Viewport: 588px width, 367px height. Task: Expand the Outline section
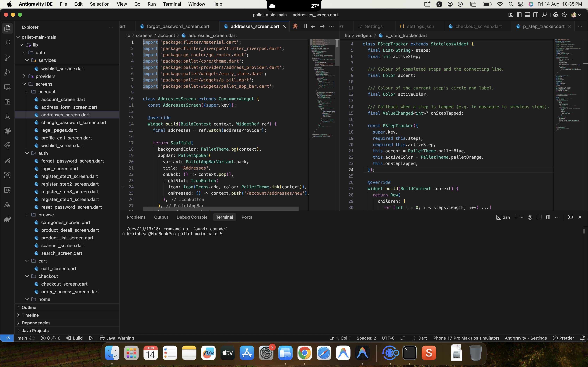[x=29, y=307]
